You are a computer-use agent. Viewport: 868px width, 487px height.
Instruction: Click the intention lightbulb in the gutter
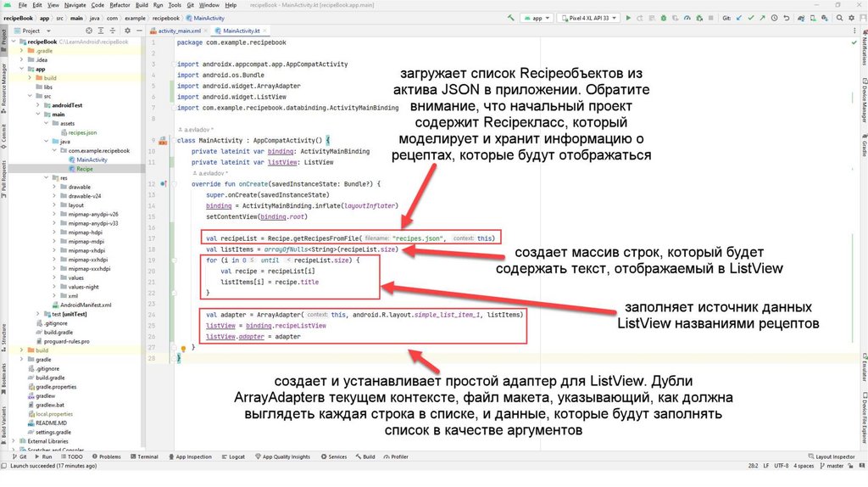click(183, 349)
